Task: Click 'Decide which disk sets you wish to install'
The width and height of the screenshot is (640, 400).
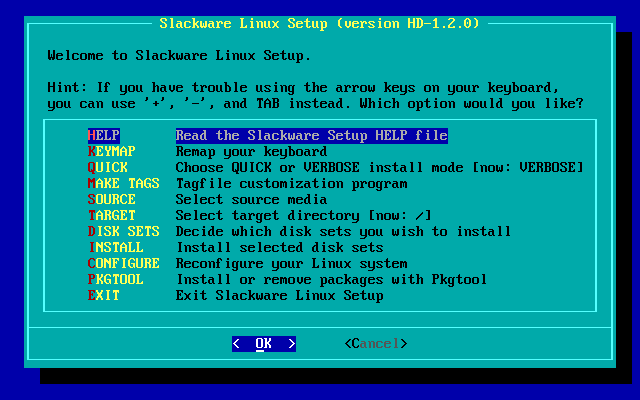Action: (343, 231)
